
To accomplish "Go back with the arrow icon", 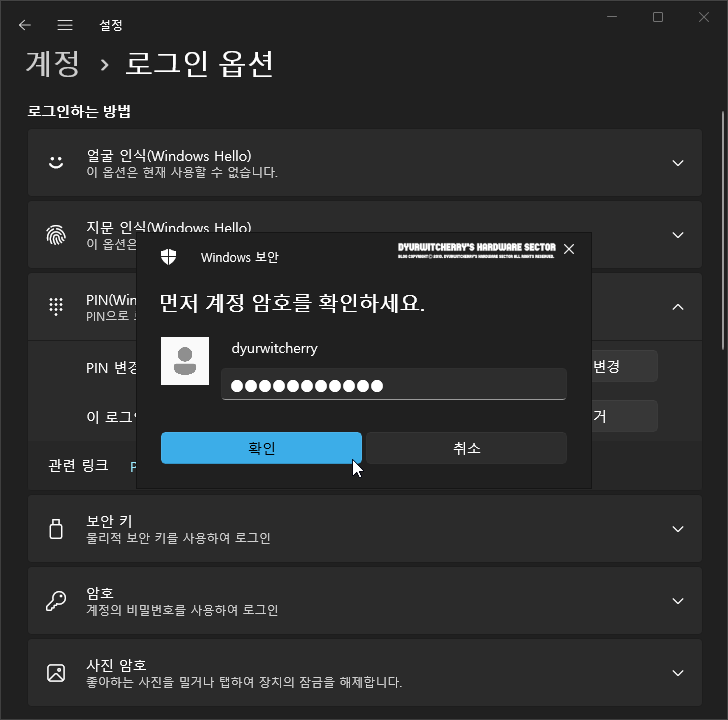I will 25,25.
